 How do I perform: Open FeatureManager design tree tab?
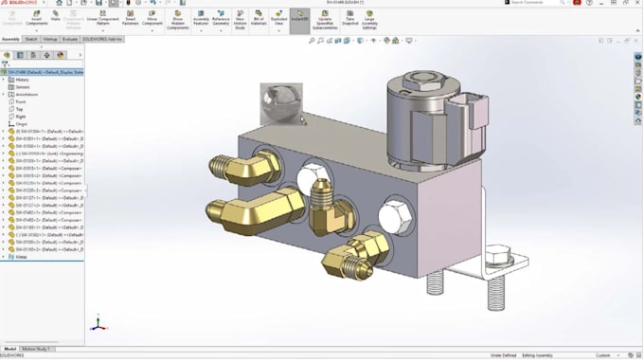[x=7, y=55]
